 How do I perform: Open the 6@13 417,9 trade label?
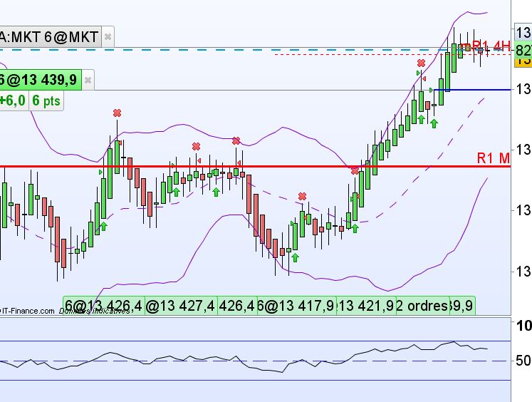tap(297, 306)
